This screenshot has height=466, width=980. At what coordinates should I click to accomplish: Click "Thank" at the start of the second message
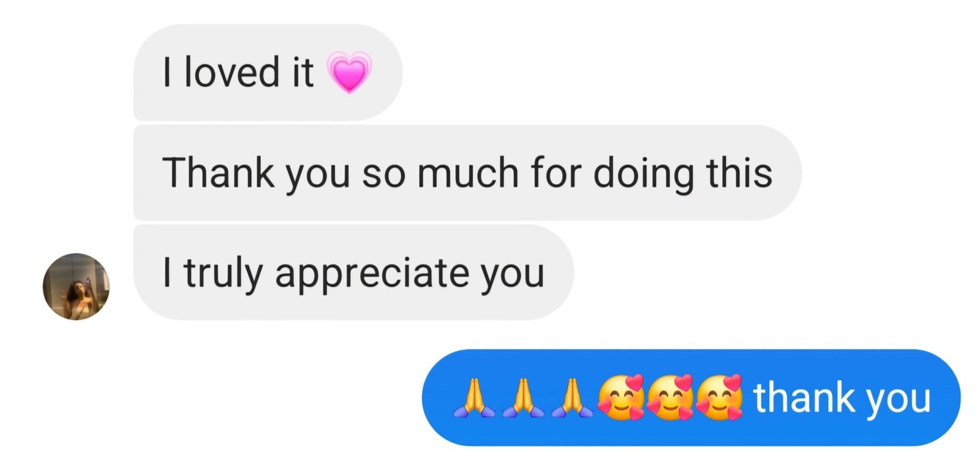[x=219, y=173]
